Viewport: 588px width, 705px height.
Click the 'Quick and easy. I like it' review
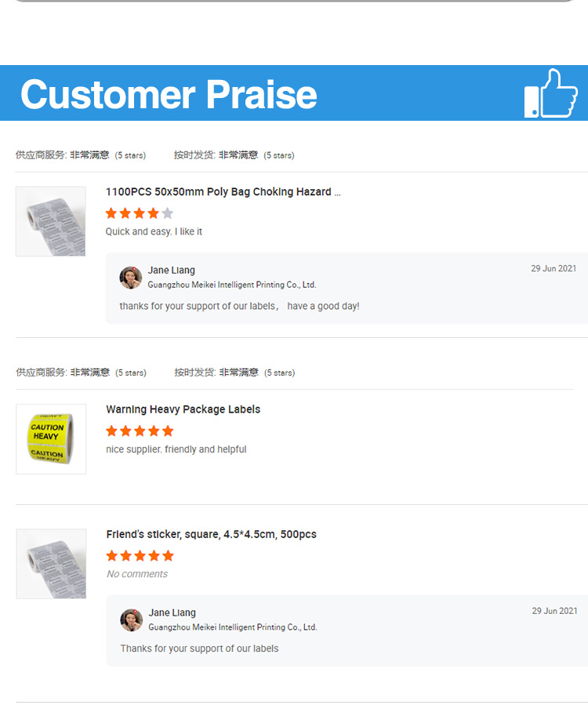154,232
